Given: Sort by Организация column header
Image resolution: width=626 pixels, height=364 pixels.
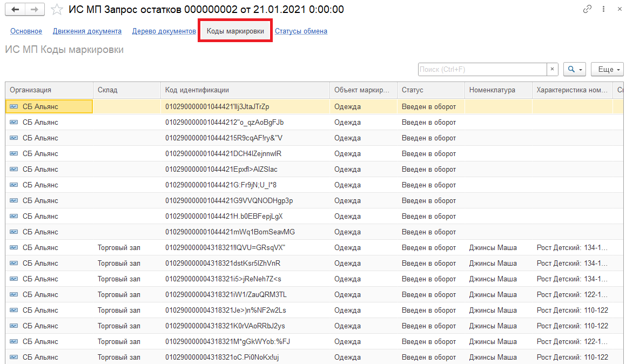Looking at the screenshot, I should (x=30, y=90).
